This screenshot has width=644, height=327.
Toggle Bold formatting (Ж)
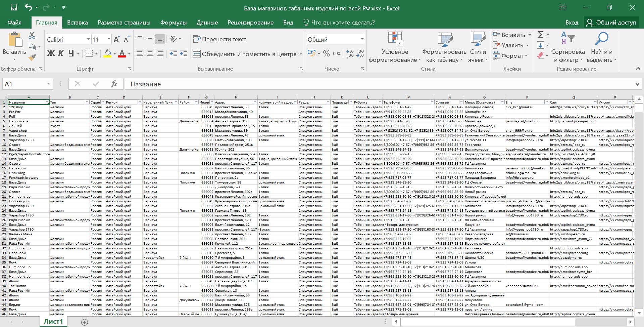[51, 53]
